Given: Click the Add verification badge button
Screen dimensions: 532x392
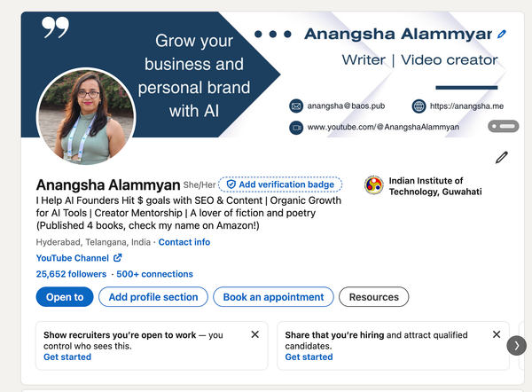Looking at the screenshot, I should point(279,184).
